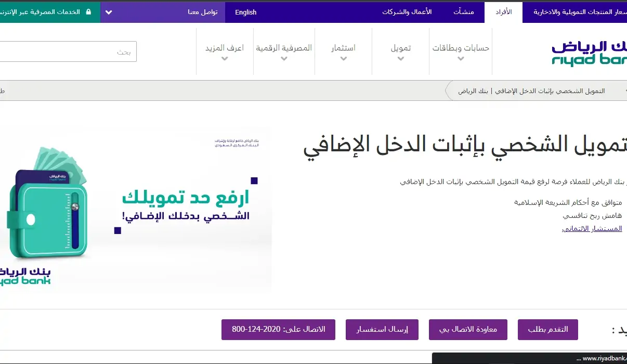Focus the بحث search field

(x=68, y=51)
